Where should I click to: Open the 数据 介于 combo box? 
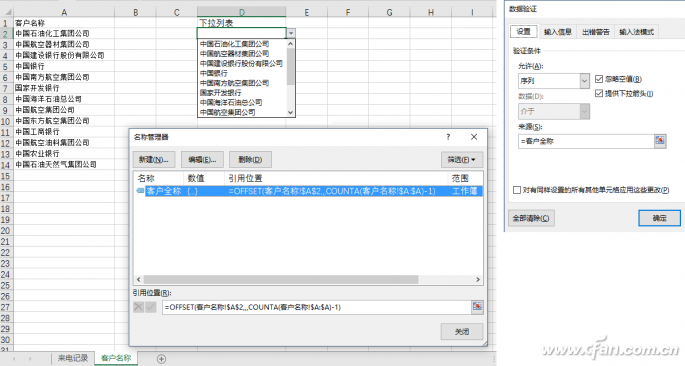click(554, 111)
